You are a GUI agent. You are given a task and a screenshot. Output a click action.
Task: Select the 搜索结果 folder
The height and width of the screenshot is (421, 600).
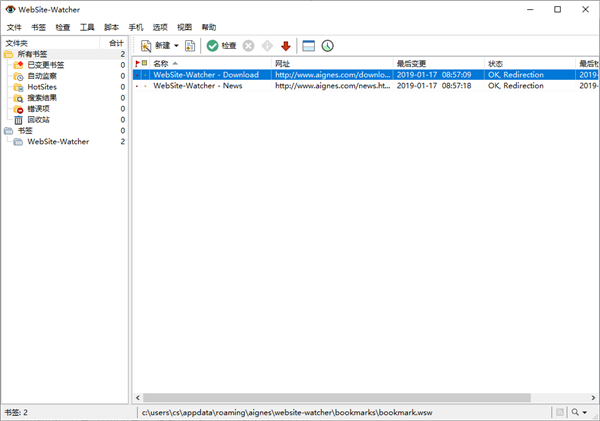(x=42, y=98)
